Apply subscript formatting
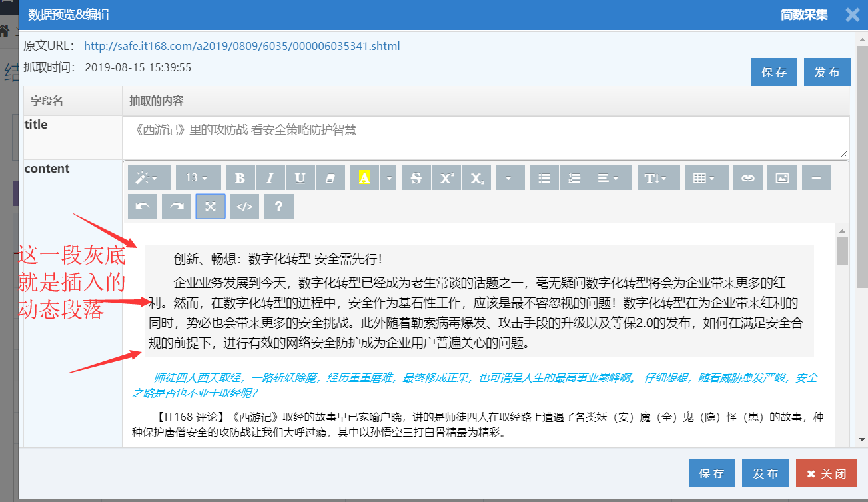Screen dimensions: 868x502 476,178
